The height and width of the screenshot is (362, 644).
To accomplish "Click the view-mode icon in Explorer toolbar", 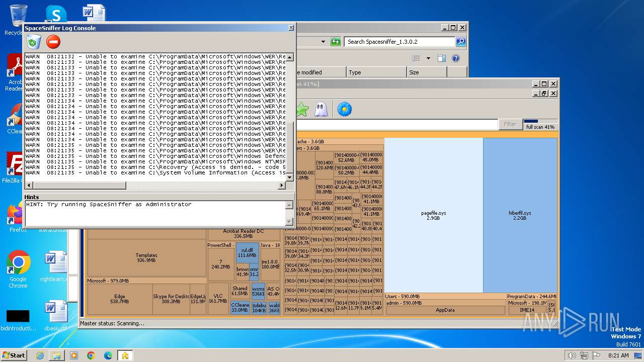I will pos(416,58).
